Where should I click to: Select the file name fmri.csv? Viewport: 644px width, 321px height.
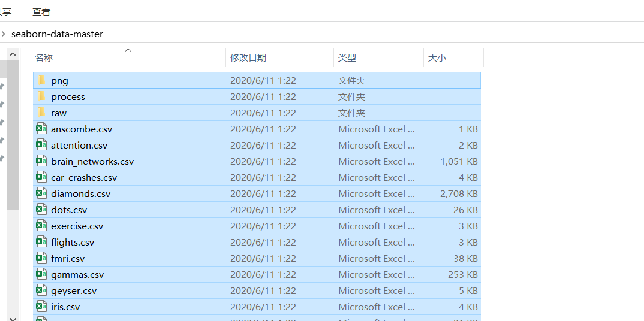pos(68,258)
